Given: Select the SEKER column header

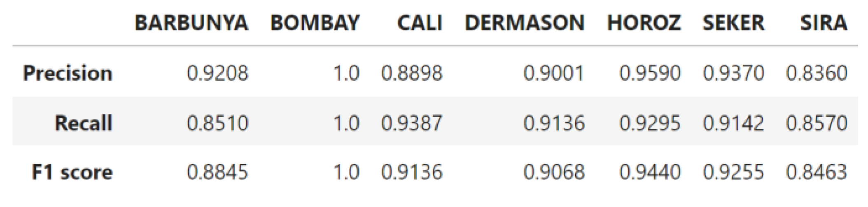Looking at the screenshot, I should point(733,23).
